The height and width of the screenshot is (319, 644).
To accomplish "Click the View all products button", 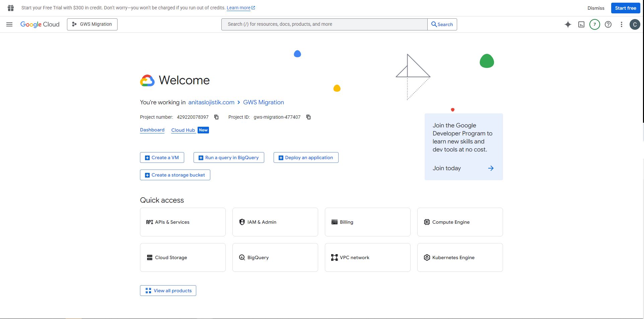I will click(x=168, y=291).
